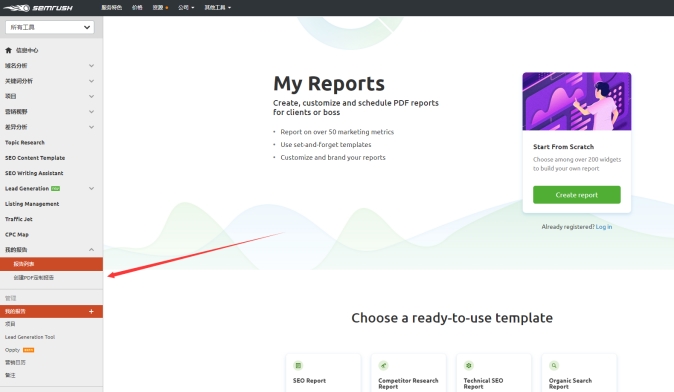Click the SEMrush logo
The width and height of the screenshot is (674, 392).
click(x=38, y=8)
